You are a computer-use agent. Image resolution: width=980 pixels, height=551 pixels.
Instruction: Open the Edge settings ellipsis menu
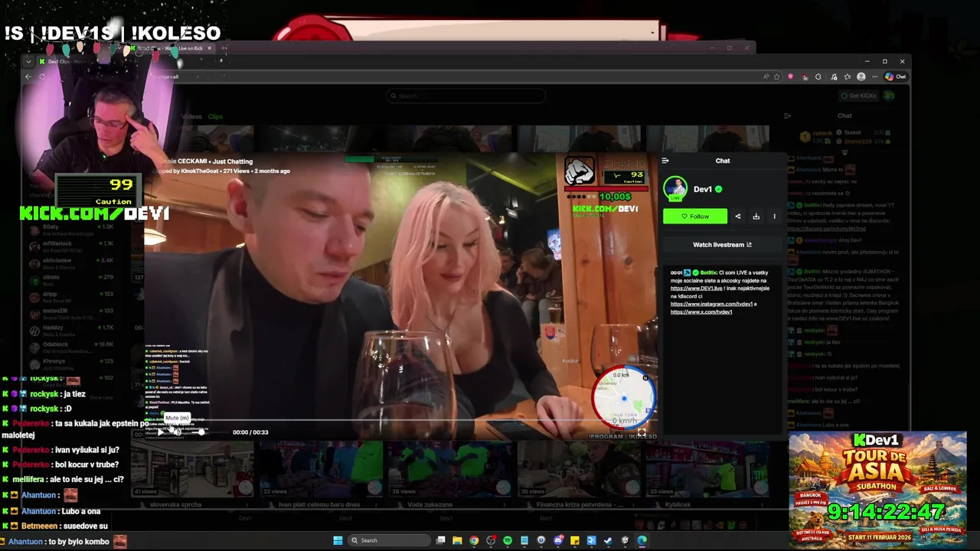pos(874,77)
